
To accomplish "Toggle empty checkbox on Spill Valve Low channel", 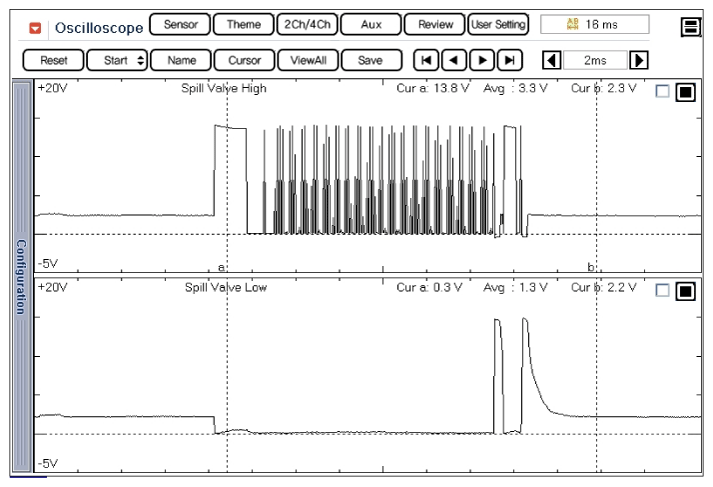I will [662, 291].
